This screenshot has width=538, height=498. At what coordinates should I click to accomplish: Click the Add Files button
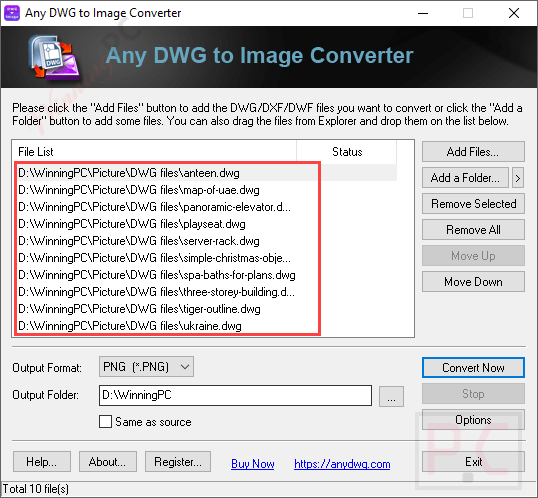[473, 152]
